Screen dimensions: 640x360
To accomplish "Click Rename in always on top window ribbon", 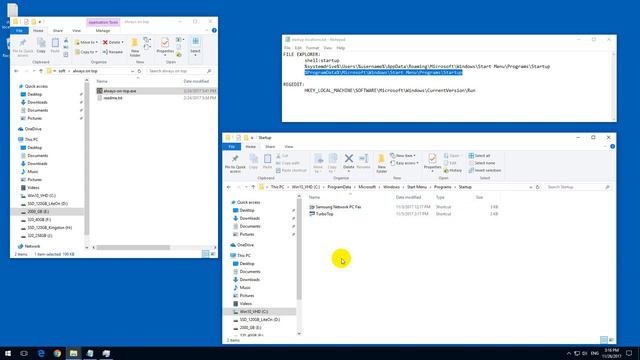I will tap(113, 52).
